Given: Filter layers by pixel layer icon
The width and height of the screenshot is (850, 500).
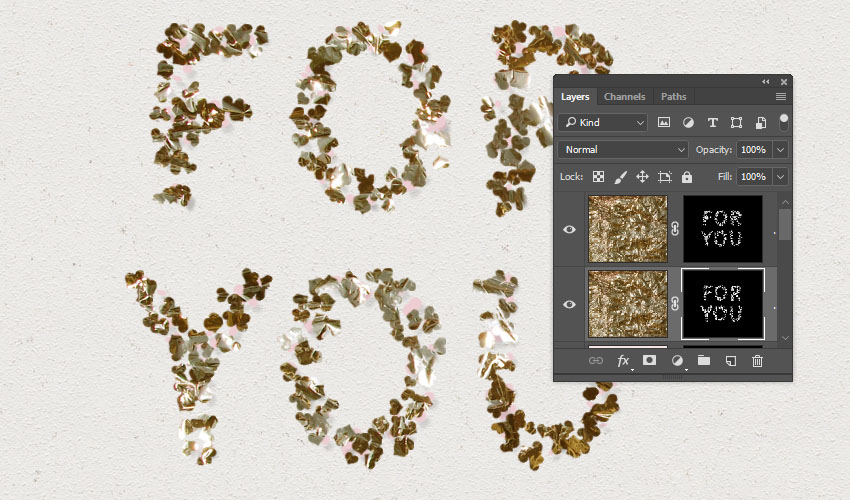Looking at the screenshot, I should [x=664, y=123].
